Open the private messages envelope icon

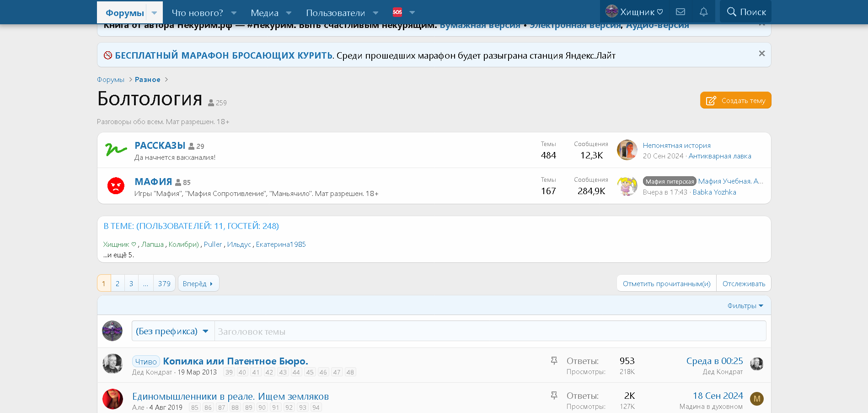tap(680, 12)
